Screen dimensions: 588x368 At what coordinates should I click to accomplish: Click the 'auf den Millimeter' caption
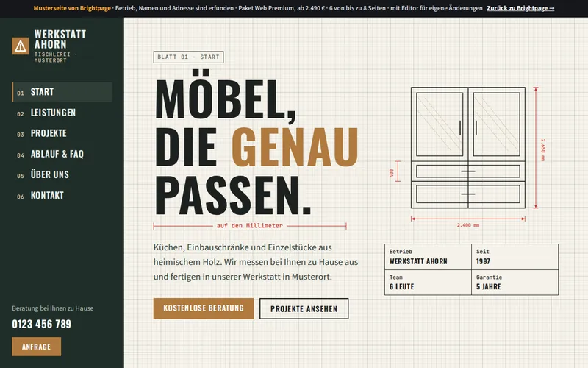[x=250, y=226]
